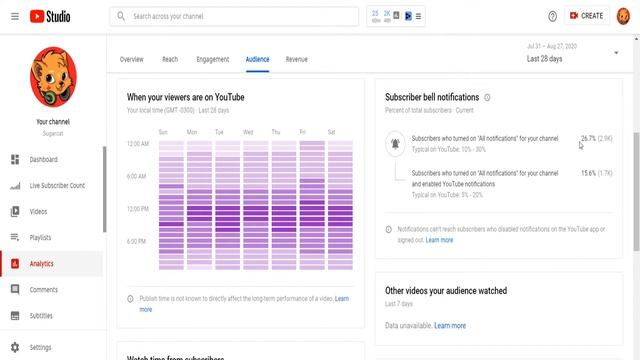Switch to the Overview tab
This screenshot has width=640, height=360.
coord(131,60)
